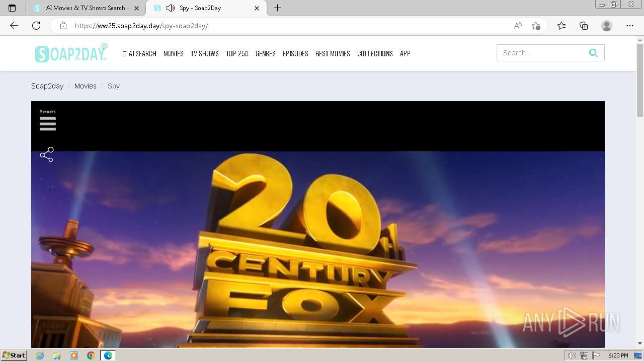Open the browser profile icon
Viewport: 644px width, 362px height.
[607, 26]
